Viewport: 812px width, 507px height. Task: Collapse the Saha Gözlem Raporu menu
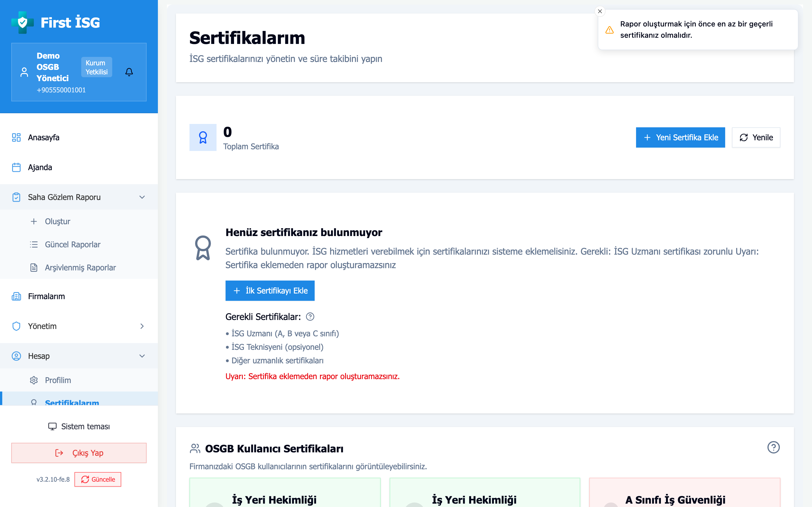point(142,197)
